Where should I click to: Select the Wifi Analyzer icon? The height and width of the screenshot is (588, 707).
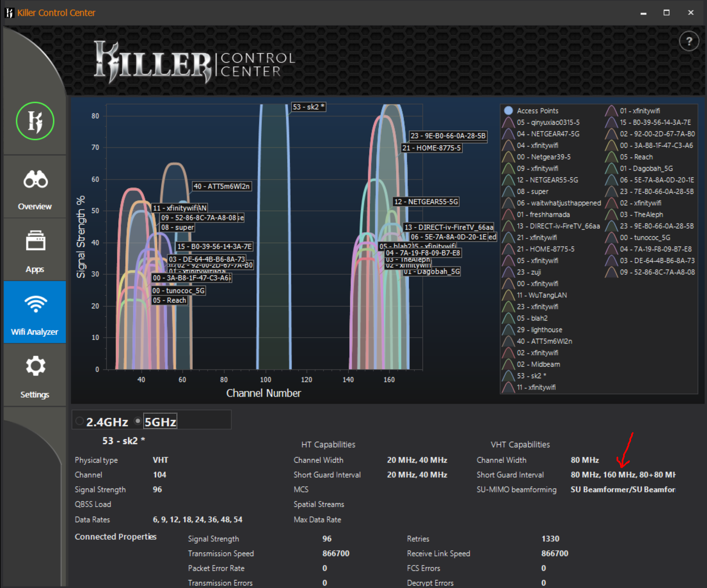click(x=35, y=304)
